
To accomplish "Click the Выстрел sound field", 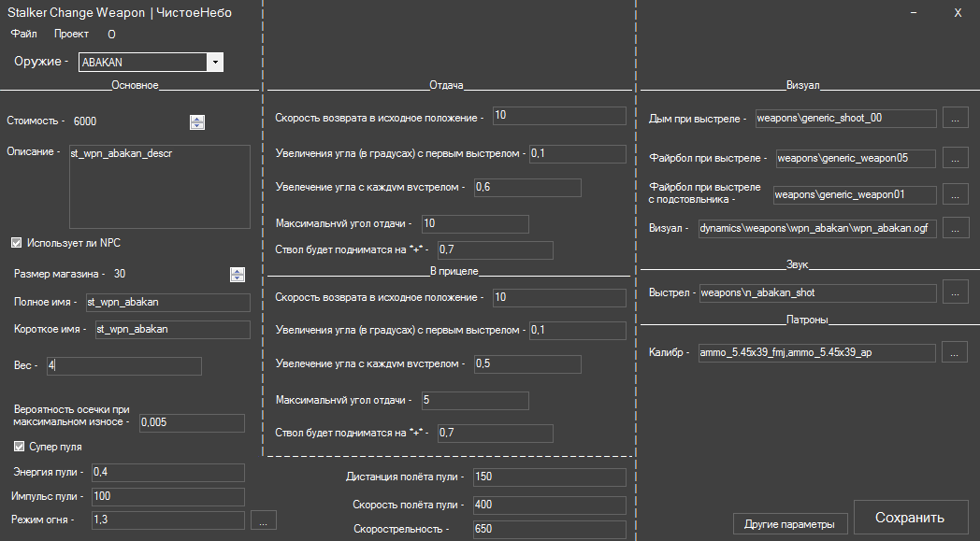I will [x=817, y=293].
